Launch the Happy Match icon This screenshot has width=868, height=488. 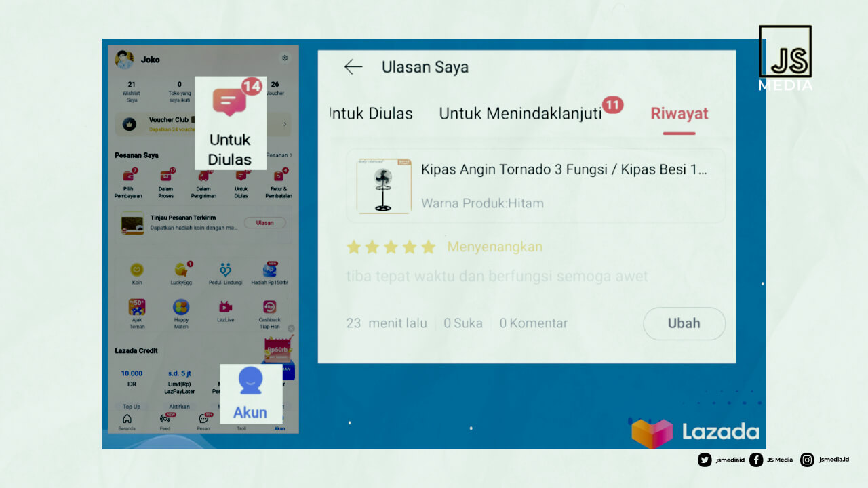[181, 307]
